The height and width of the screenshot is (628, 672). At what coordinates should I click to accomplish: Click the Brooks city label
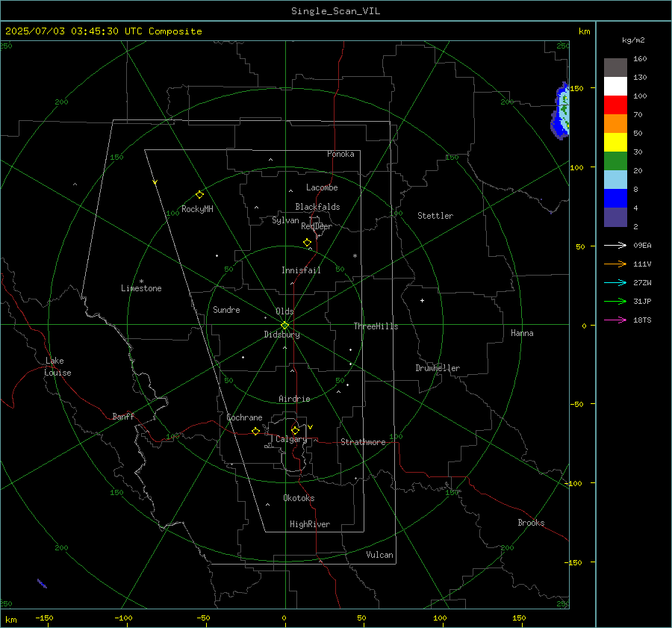point(531,523)
